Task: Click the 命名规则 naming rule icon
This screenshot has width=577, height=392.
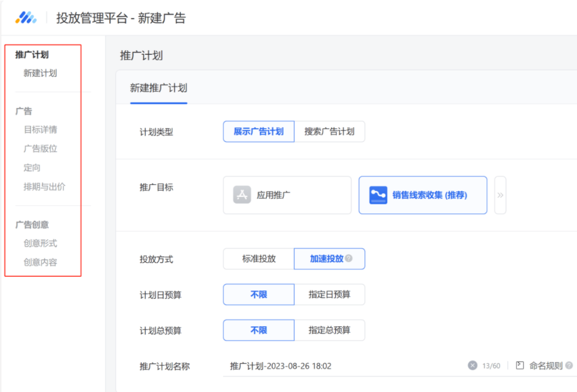Action: (x=520, y=366)
